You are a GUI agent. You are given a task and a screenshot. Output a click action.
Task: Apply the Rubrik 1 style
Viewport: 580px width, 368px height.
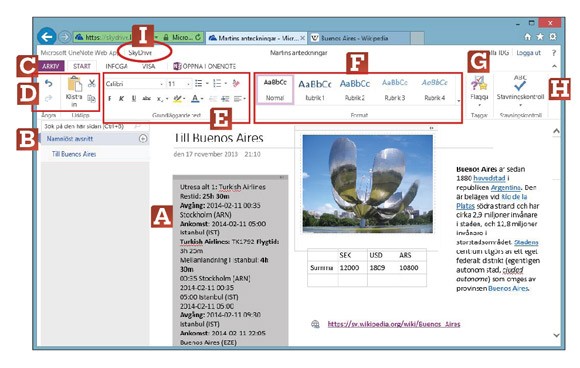point(315,90)
